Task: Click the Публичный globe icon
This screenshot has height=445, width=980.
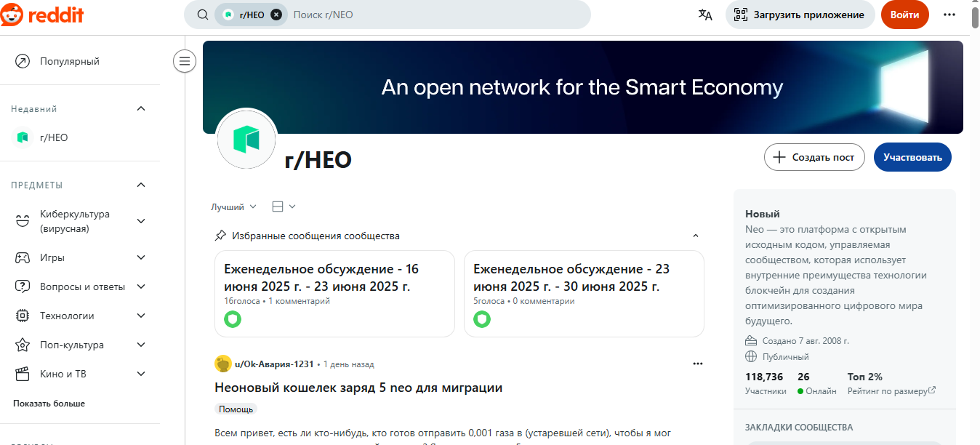Action: (751, 356)
